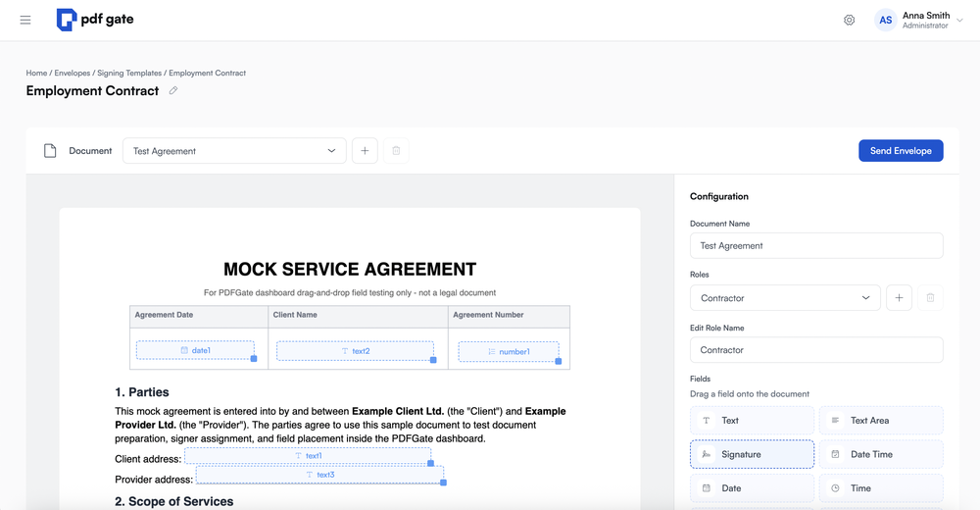
Task: Click the Client address label
Action: click(x=148, y=459)
